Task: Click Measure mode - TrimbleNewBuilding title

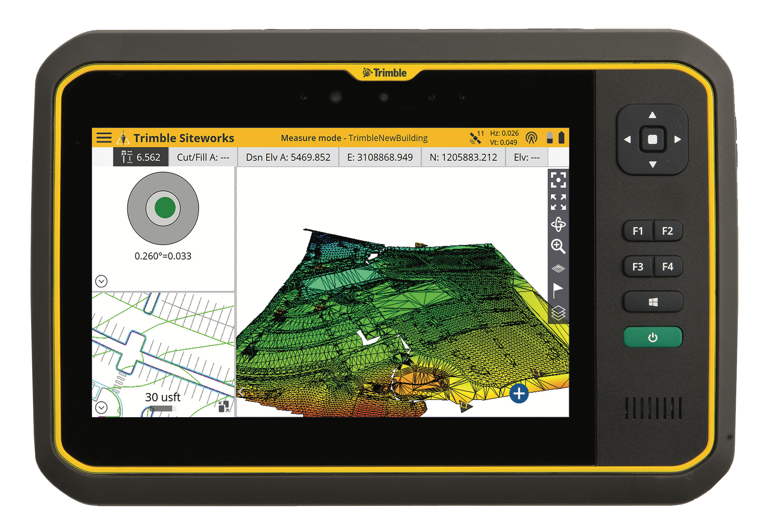Action: tap(354, 138)
